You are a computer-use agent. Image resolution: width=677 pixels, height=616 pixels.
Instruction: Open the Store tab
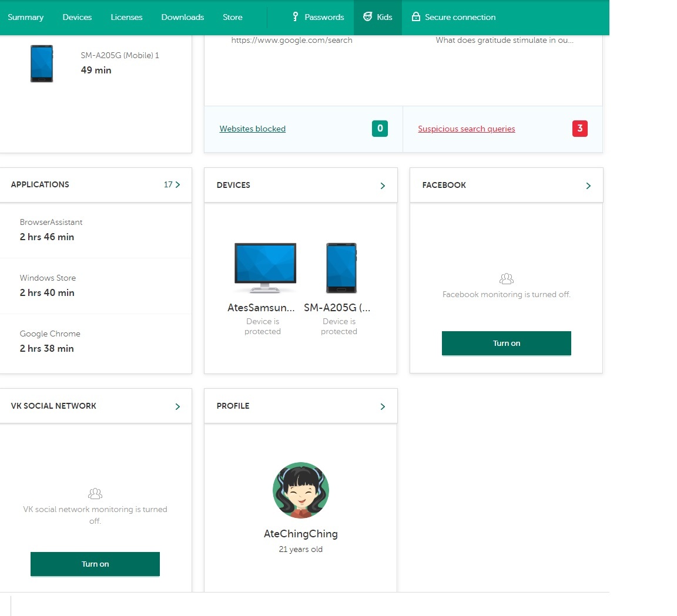tap(232, 17)
